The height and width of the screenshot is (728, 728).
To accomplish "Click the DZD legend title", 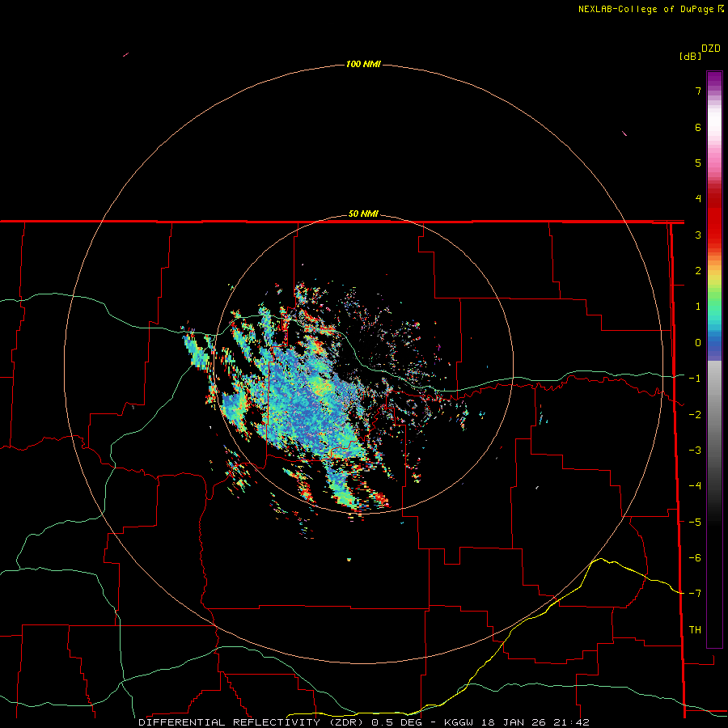I will click(x=711, y=49).
